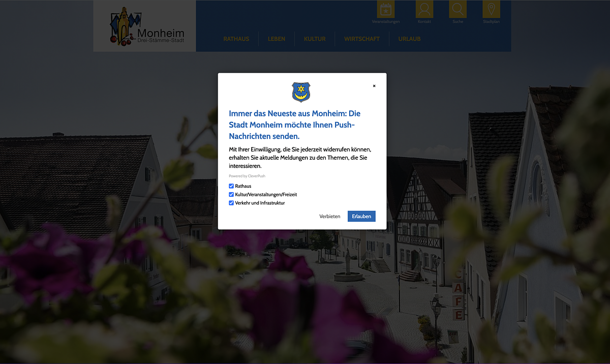
Task: Open the Stadtplan map pin icon
Action: (x=491, y=9)
